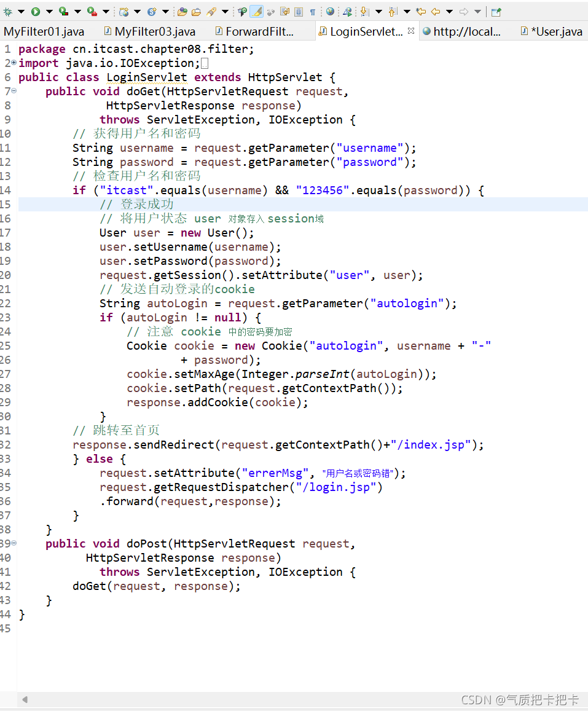The image size is (588, 711).
Task: Show whitespace characters pilcrow icon
Action: (x=312, y=12)
